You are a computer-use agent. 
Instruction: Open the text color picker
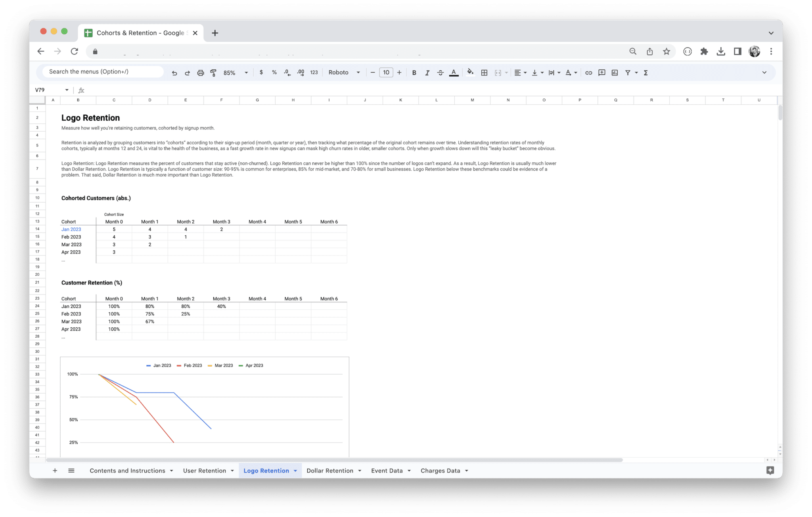point(454,73)
